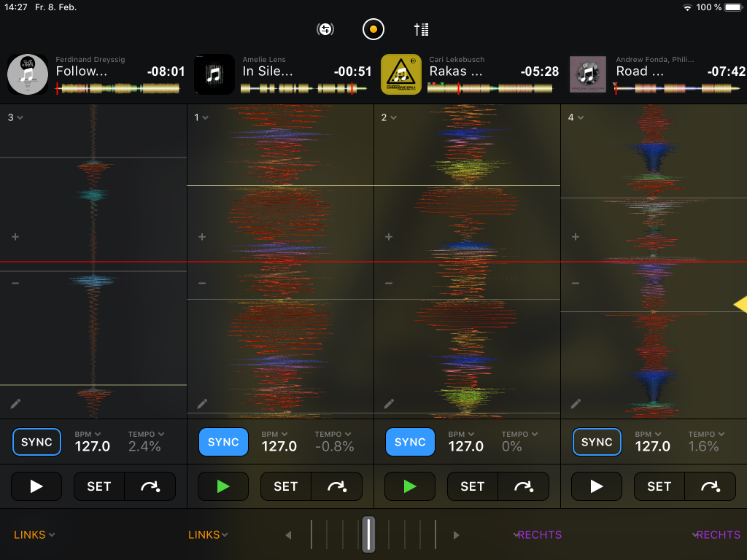Image resolution: width=747 pixels, height=560 pixels.
Task: Pause the Amelie Lens deck playback
Action: [223, 486]
